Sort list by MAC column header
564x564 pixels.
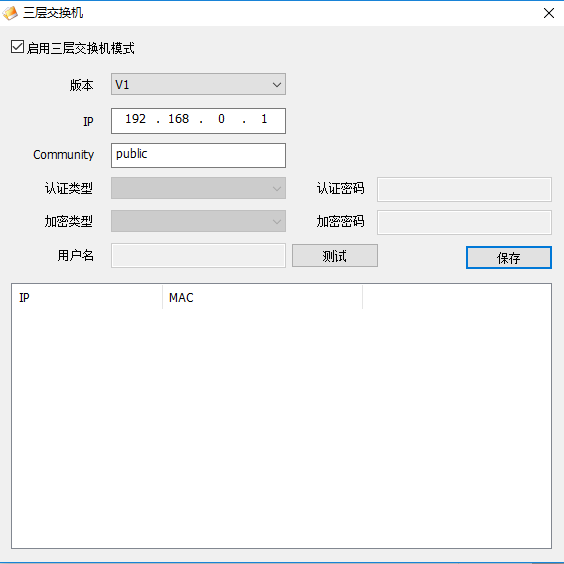[262, 297]
